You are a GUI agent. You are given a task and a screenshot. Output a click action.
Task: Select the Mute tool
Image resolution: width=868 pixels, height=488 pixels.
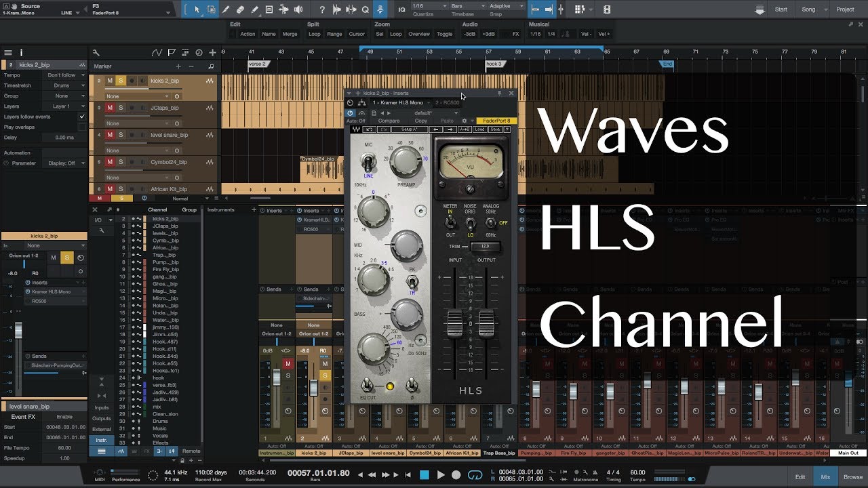click(269, 9)
